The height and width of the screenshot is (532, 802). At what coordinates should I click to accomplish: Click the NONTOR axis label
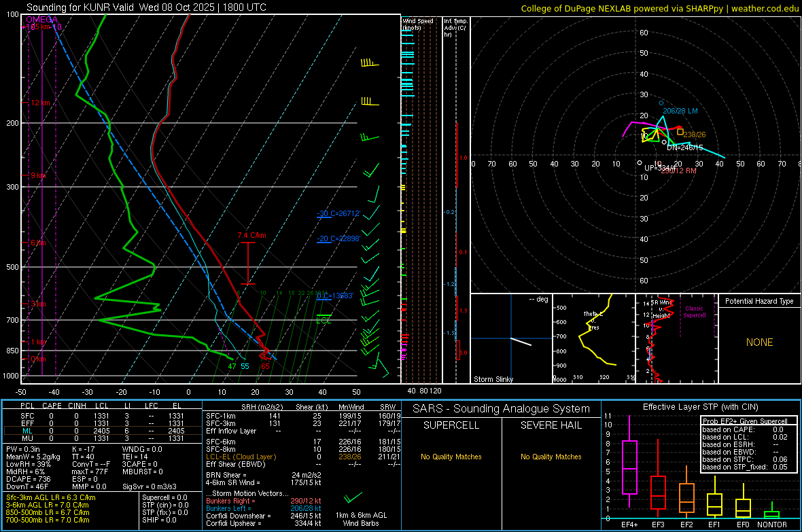772,525
